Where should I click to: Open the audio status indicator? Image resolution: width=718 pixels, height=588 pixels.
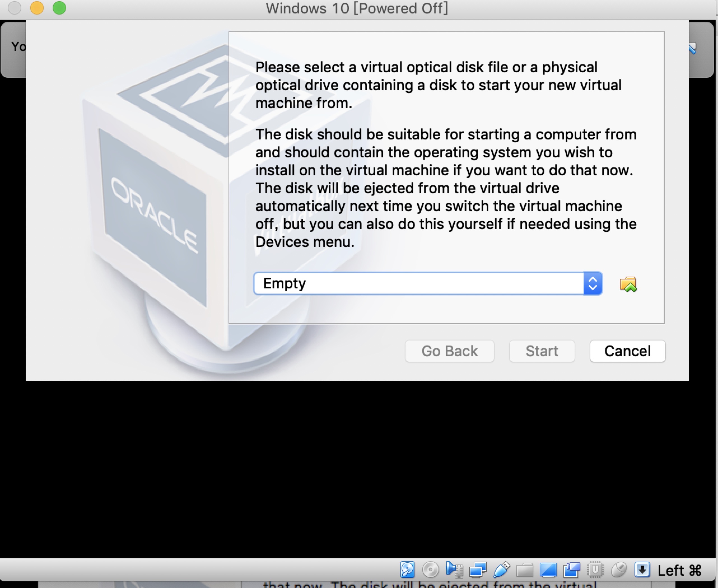click(454, 570)
